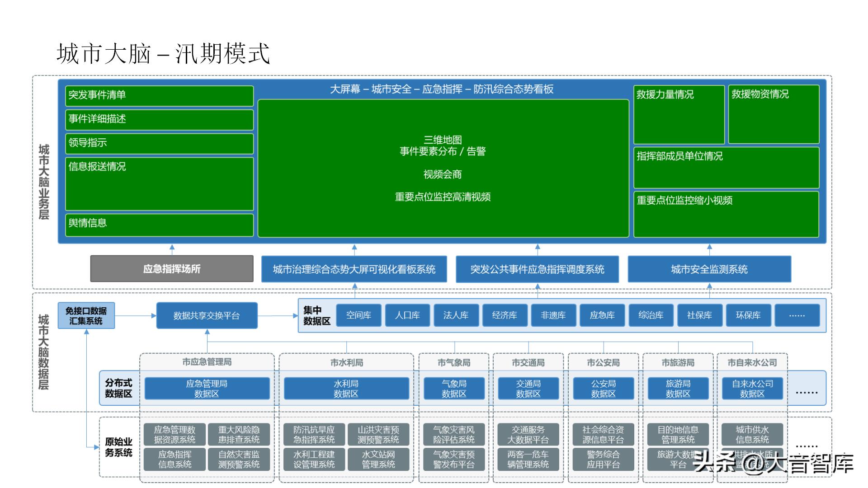The image size is (868, 488).
Task: Toggle the 舆情信息 panel
Action: [160, 225]
